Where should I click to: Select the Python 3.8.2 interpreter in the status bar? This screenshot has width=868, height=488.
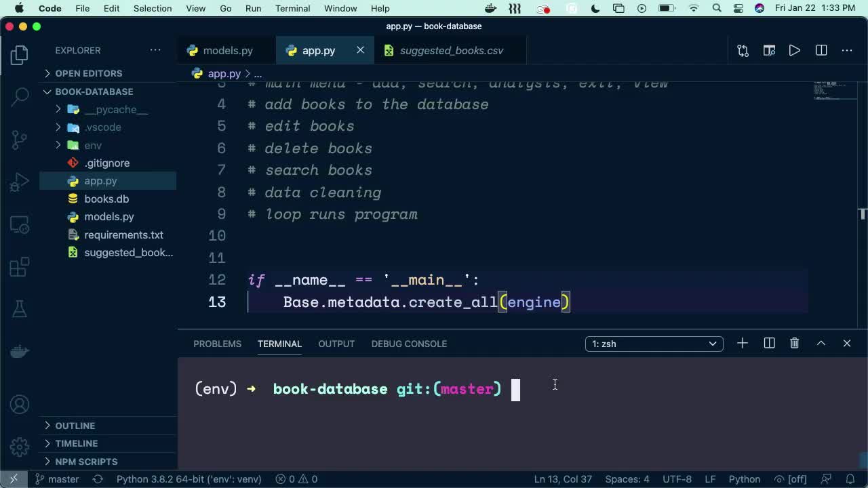pos(189,479)
